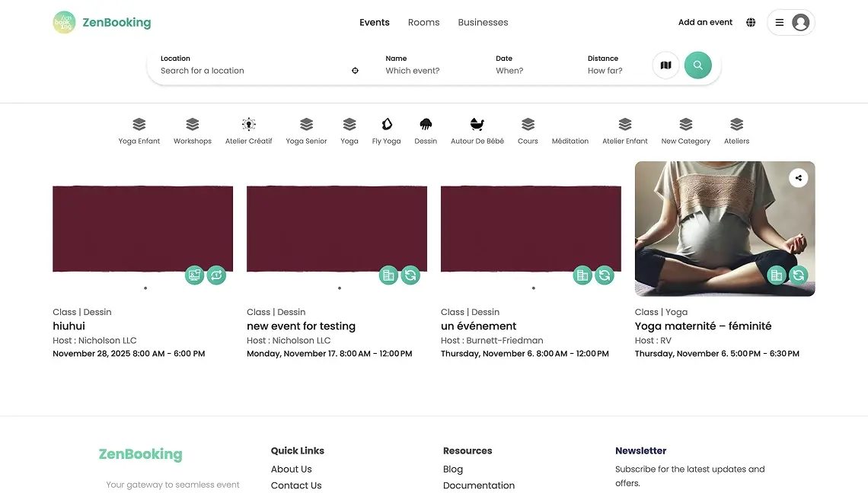This screenshot has width=868, height=493.
Task: Click the 'new event for testing' title
Action: coord(302,326)
